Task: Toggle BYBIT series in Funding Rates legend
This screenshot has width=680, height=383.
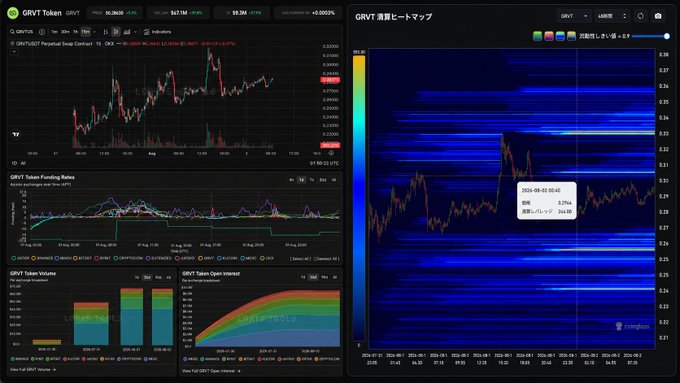Action: pos(102,259)
